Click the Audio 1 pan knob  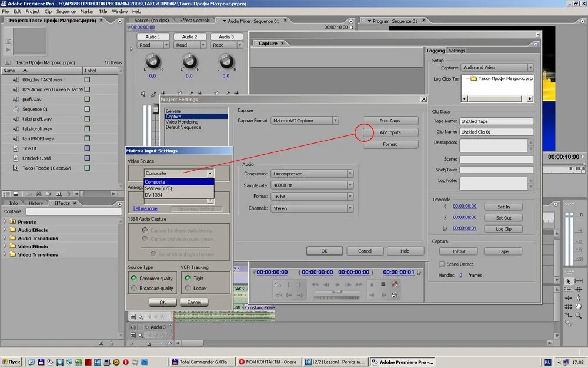pos(153,61)
